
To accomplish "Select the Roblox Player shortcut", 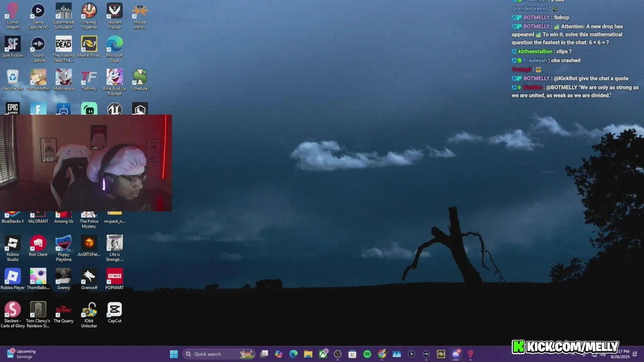I will tap(13, 279).
